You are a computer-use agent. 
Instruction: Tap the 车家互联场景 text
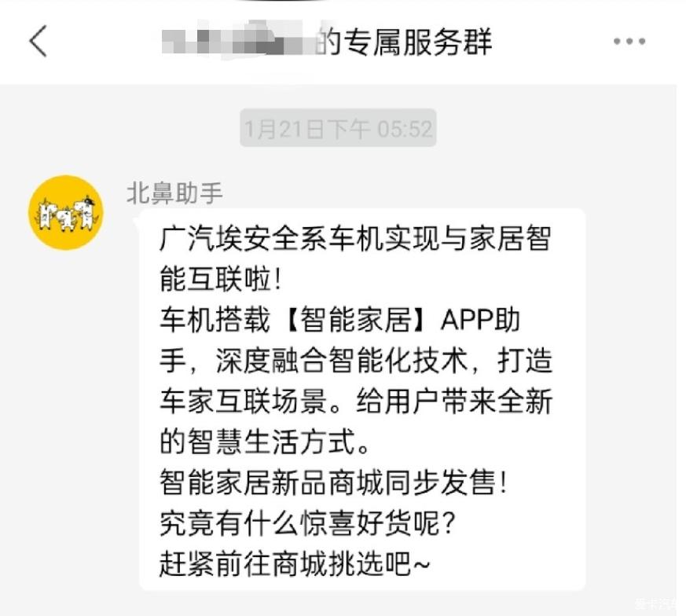[244, 401]
